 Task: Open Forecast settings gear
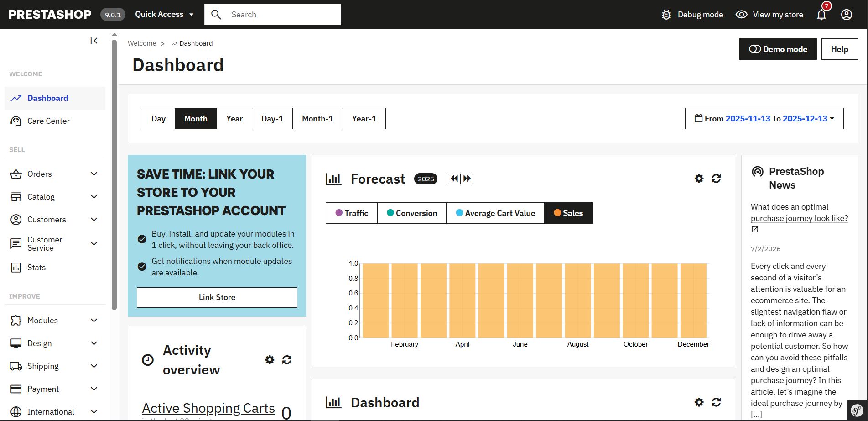699,179
